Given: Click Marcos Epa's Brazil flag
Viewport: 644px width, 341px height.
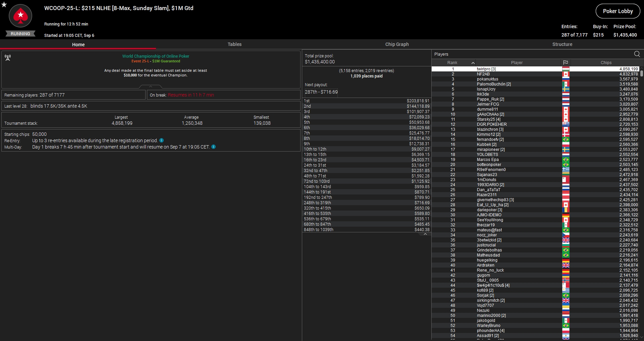Looking at the screenshot, I should coord(566,160).
